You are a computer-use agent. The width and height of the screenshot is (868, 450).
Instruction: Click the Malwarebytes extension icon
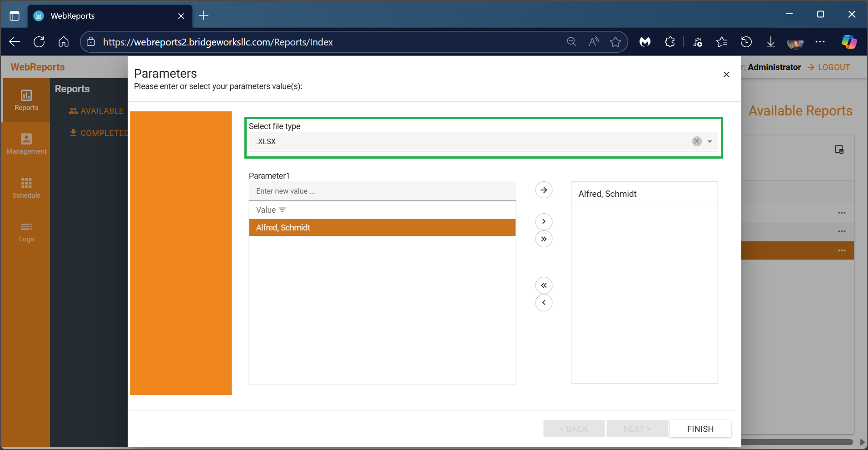[x=645, y=42]
